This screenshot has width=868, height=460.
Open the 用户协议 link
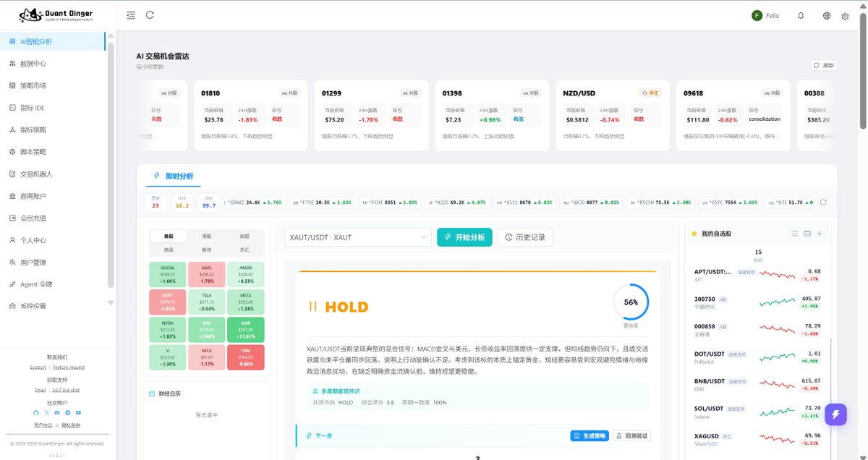pyautogui.click(x=43, y=425)
